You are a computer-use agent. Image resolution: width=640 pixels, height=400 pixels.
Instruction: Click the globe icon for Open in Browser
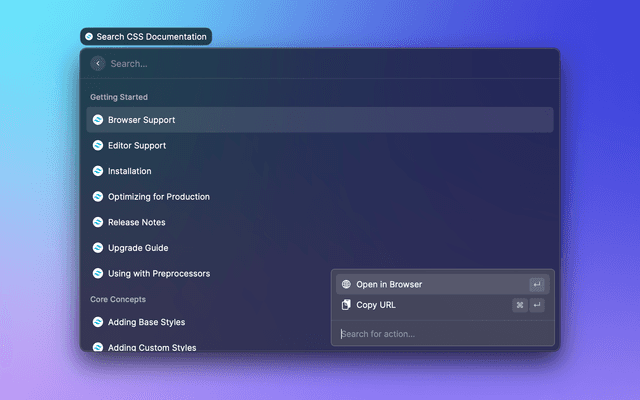point(346,284)
